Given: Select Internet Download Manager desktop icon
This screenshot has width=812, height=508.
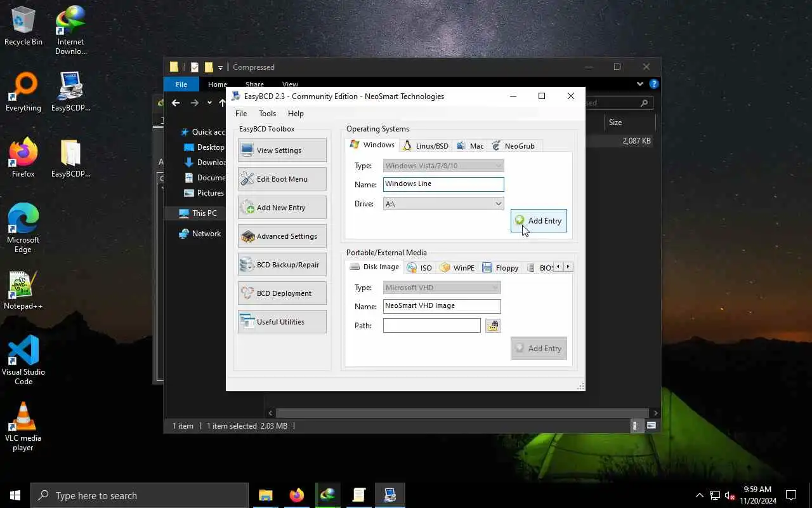Looking at the screenshot, I should click(x=70, y=30).
